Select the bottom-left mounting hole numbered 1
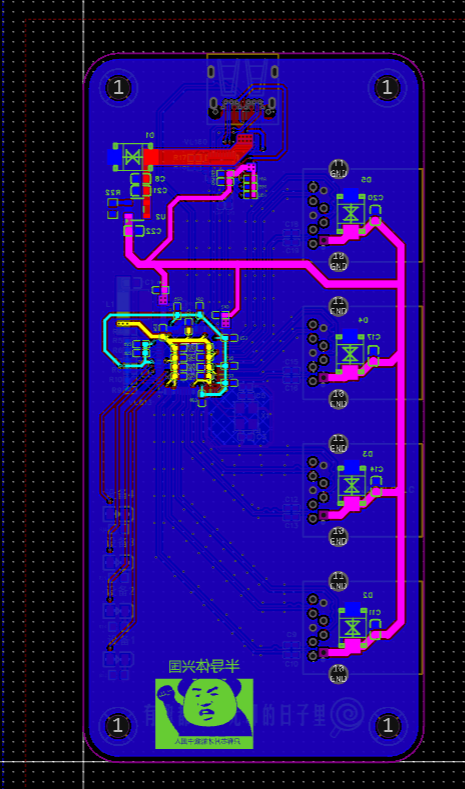The height and width of the screenshot is (789, 465). [118, 726]
